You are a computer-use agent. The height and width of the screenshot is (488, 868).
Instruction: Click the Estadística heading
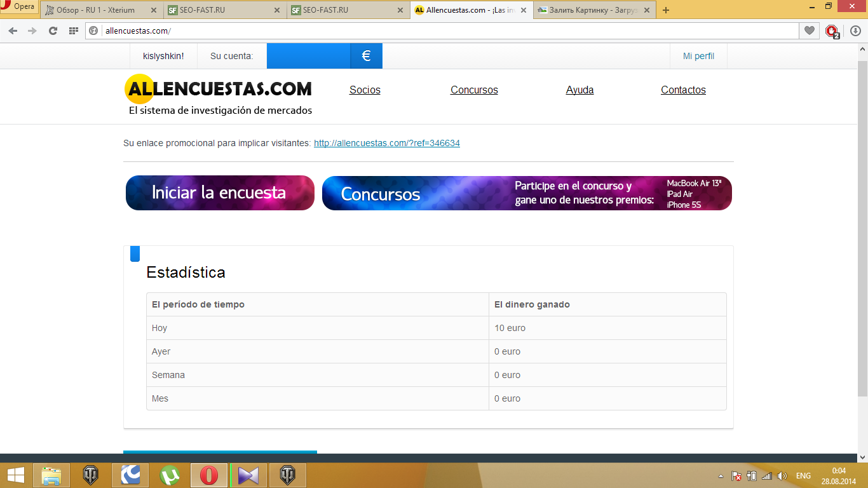[186, 272]
